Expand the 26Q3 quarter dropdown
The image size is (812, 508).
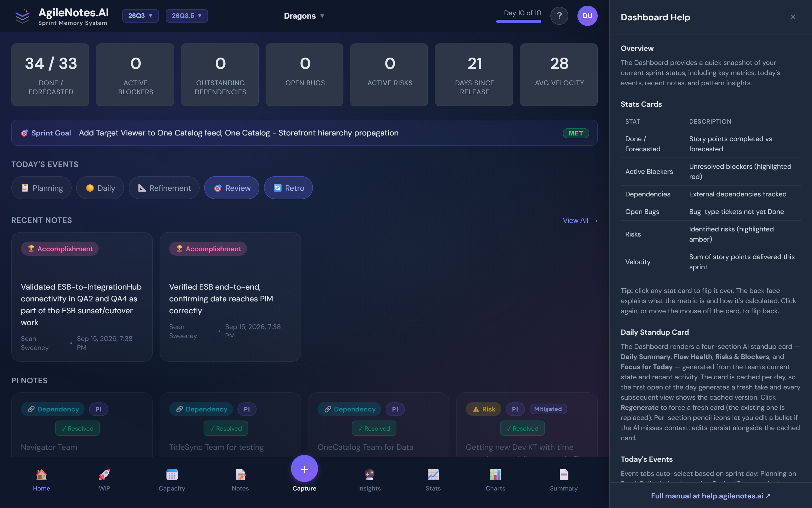click(x=140, y=16)
